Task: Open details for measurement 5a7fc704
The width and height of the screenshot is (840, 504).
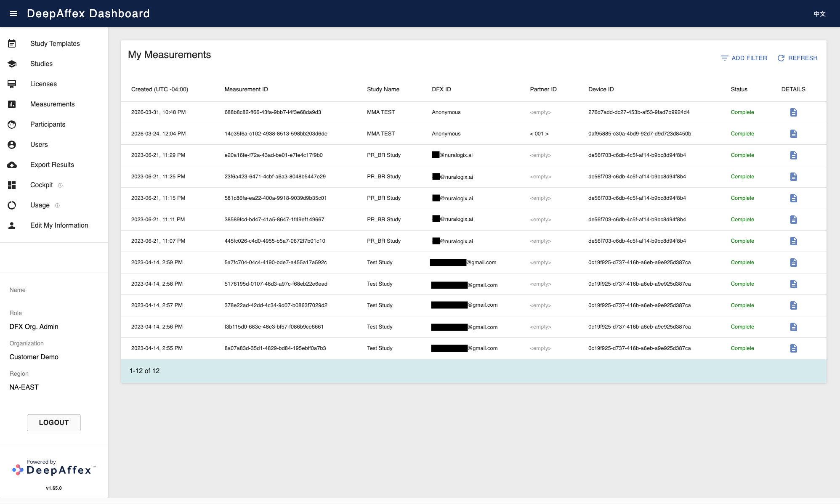Action: (793, 263)
